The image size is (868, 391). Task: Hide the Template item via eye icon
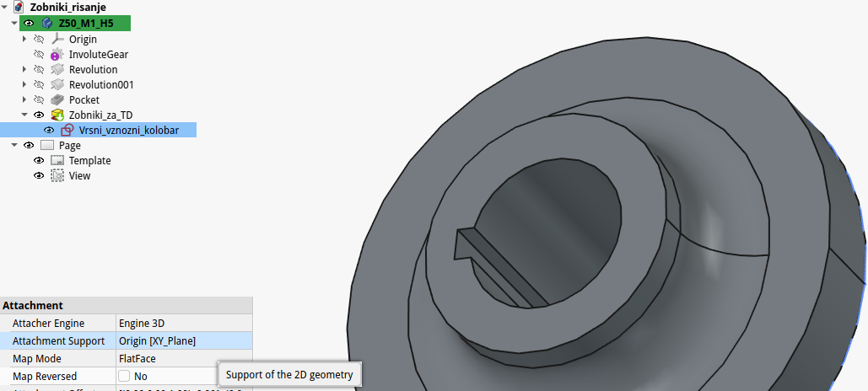[x=39, y=160]
